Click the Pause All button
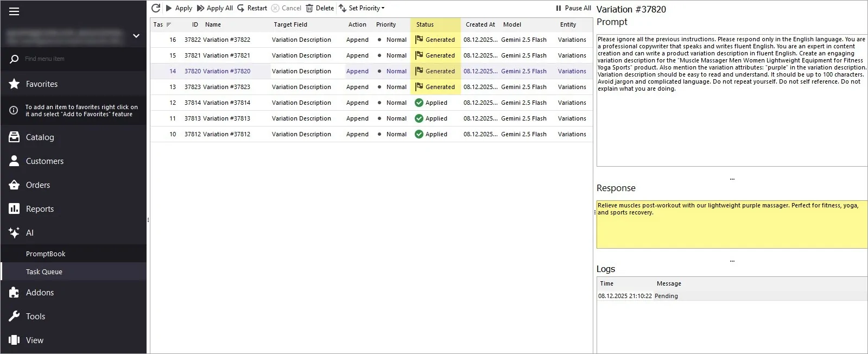 click(x=573, y=8)
